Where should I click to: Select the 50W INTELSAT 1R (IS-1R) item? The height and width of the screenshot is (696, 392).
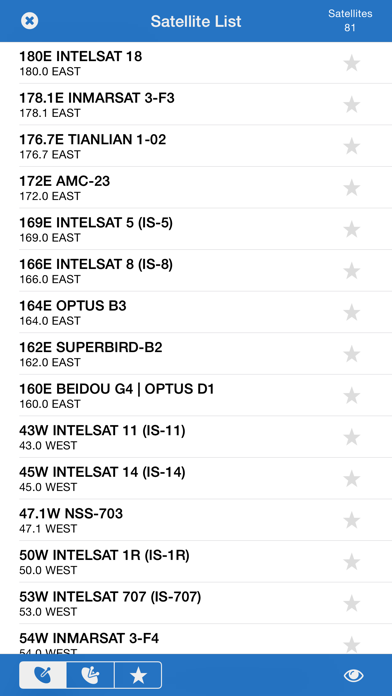pos(196,562)
